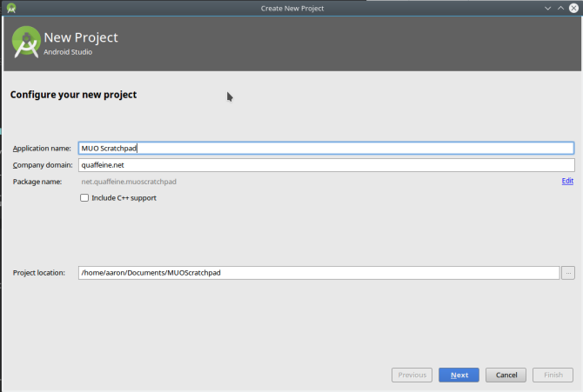The image size is (583, 392).
Task: Click the Previous button
Action: coord(412,375)
